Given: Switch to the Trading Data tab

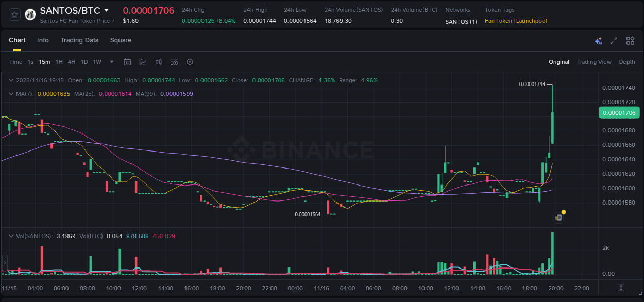Looking at the screenshot, I should (79, 40).
